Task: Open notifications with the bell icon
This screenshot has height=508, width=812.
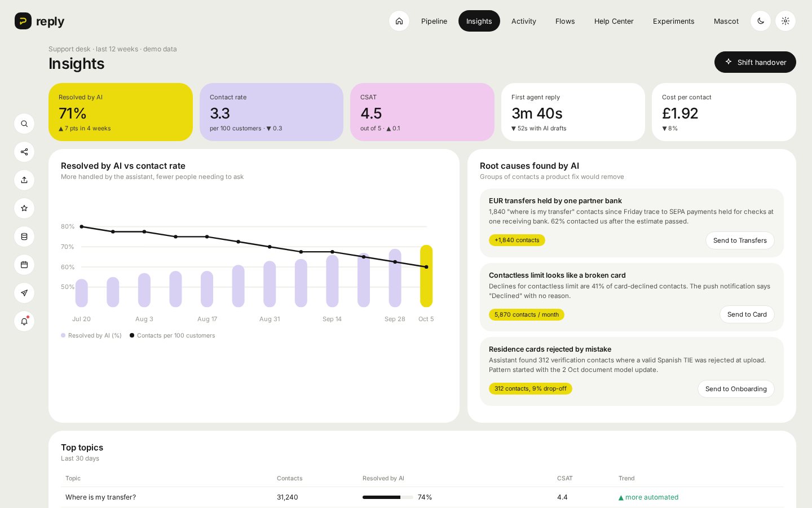Action: point(24,321)
